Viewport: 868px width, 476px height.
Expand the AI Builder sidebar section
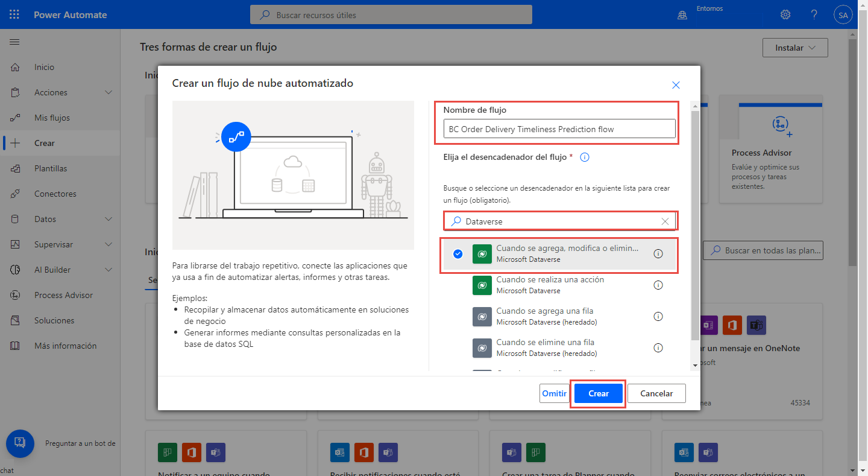(x=108, y=270)
